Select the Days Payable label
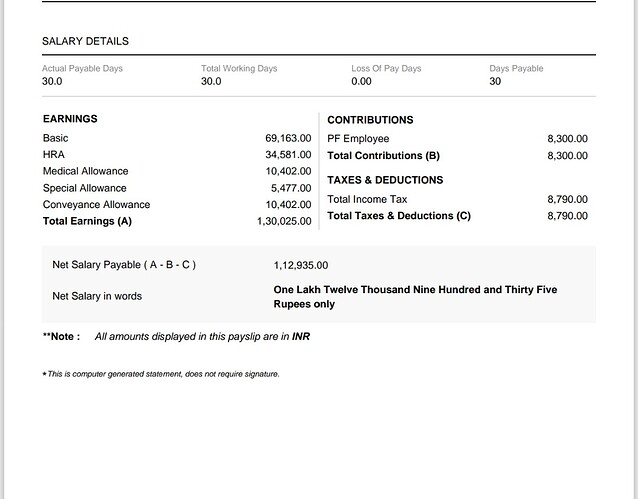638x499 pixels. click(516, 68)
